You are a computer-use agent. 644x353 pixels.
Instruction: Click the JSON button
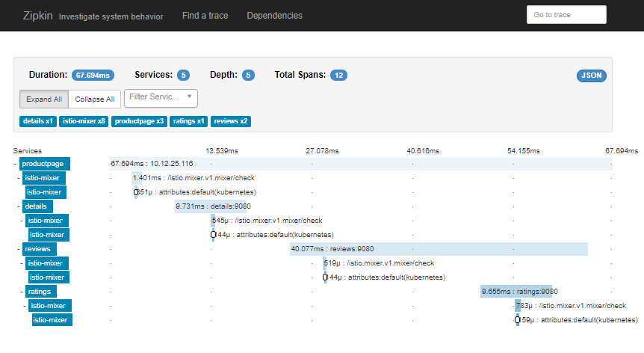click(x=591, y=76)
